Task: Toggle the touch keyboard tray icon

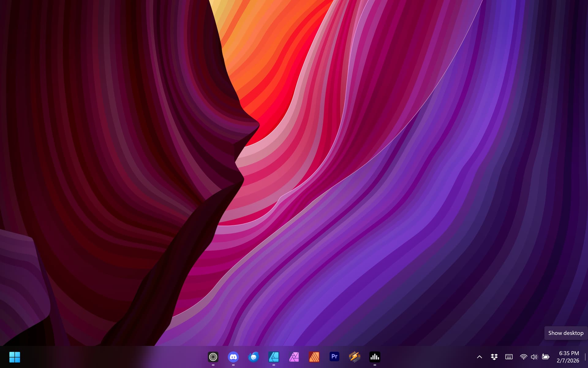Action: 509,357
